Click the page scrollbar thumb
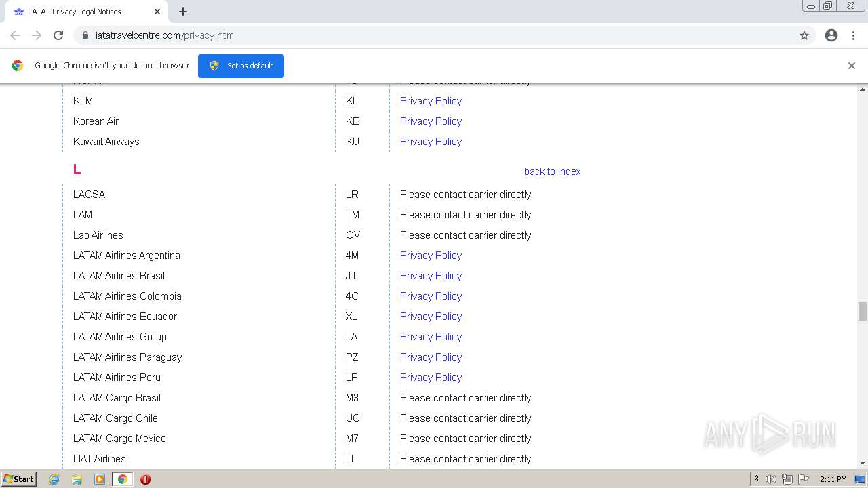This screenshot has height=488, width=868. click(x=863, y=310)
